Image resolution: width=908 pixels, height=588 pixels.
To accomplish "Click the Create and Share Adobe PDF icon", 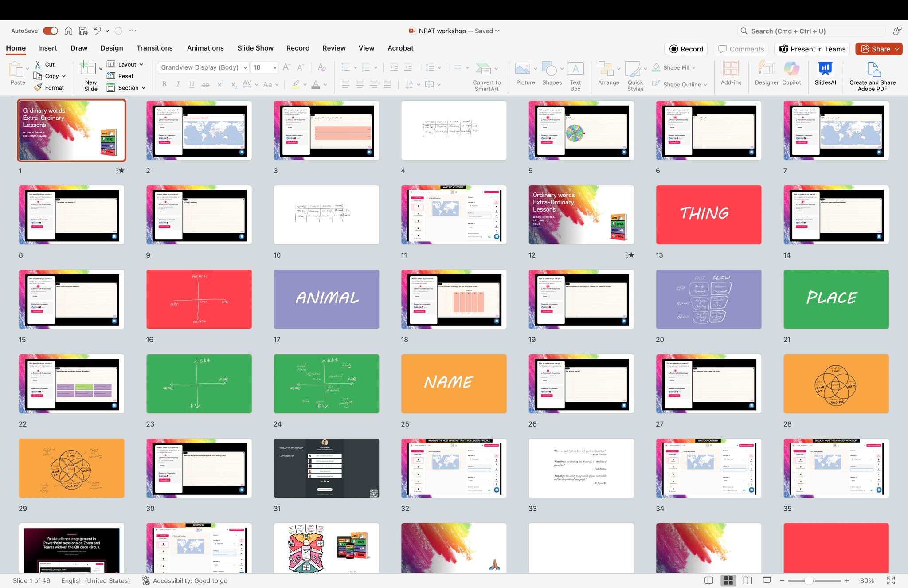I will (873, 70).
